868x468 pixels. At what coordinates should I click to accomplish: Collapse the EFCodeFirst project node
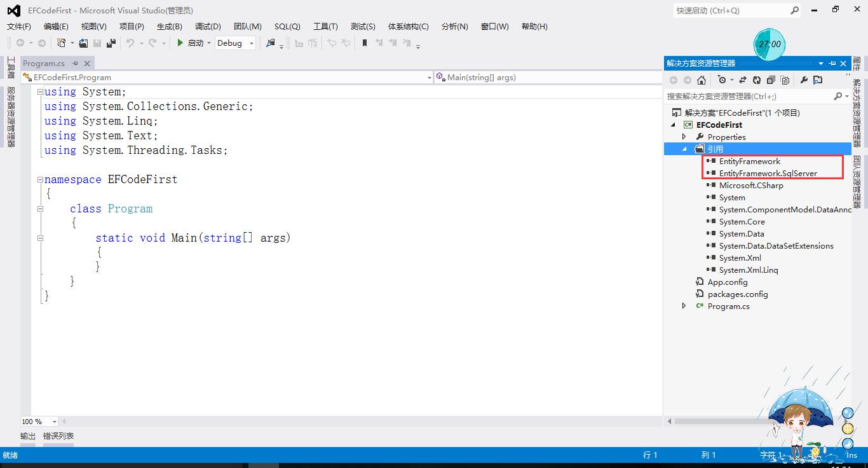pyautogui.click(x=673, y=125)
